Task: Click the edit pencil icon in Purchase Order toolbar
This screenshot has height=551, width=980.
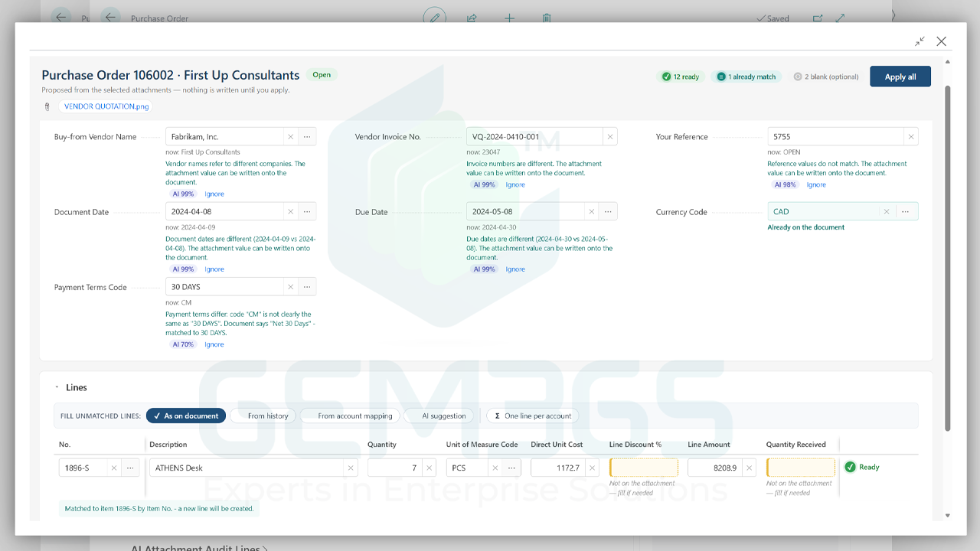Action: pos(435,18)
